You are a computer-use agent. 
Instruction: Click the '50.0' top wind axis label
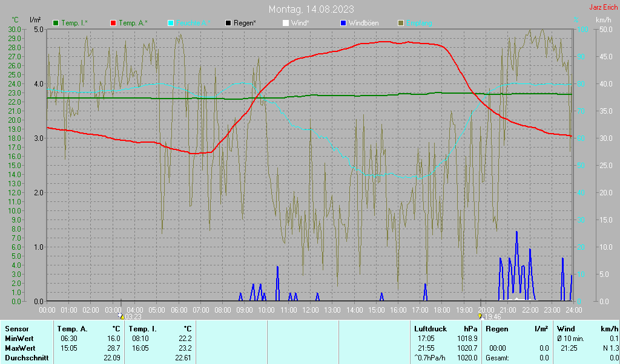[605, 29]
